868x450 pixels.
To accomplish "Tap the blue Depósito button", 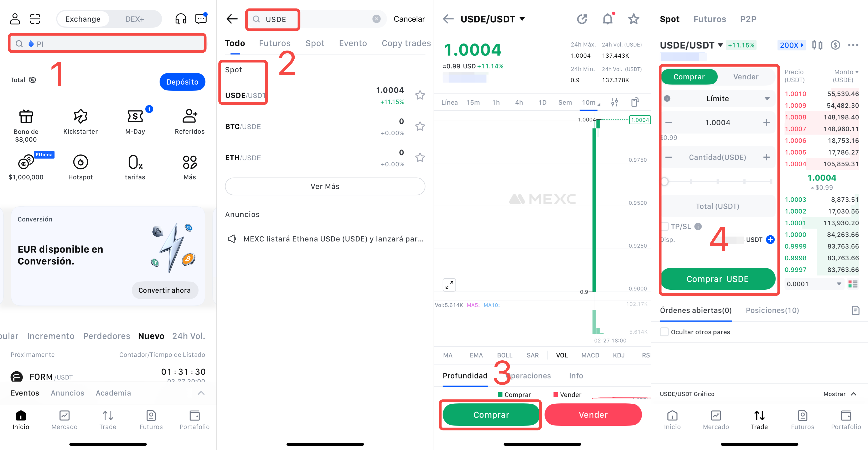I will pyautogui.click(x=182, y=82).
